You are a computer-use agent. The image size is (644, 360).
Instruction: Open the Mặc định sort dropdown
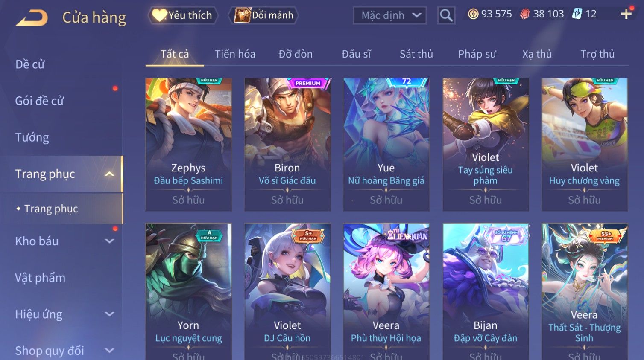390,16
